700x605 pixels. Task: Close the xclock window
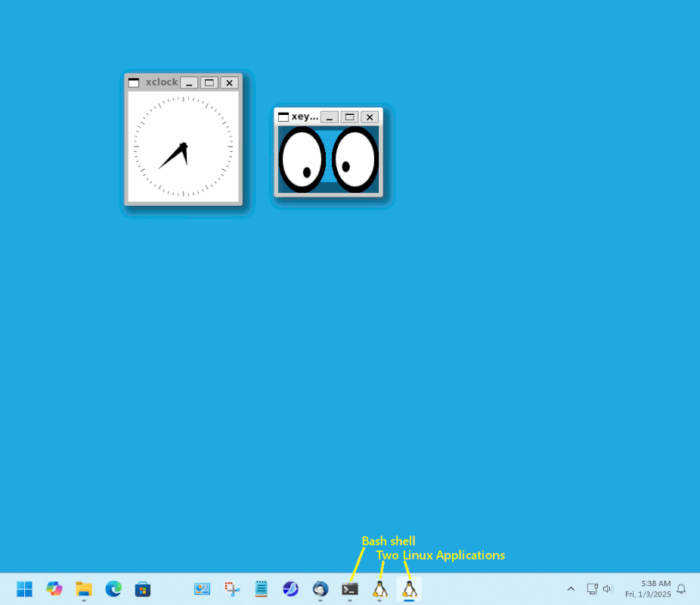tap(230, 82)
